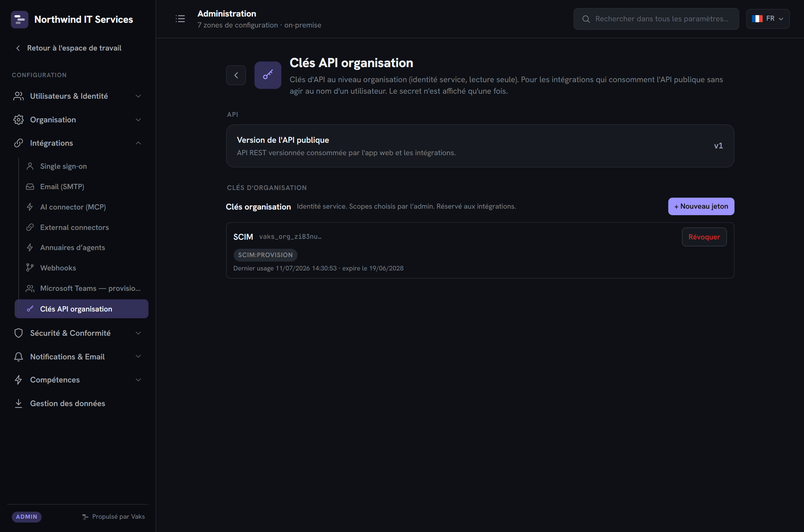Click the SCIM:PROVISION scope tag

[265, 255]
